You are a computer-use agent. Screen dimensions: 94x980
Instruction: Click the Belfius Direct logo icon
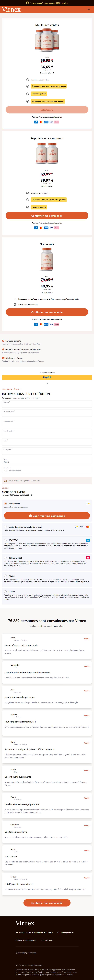click(88, 558)
